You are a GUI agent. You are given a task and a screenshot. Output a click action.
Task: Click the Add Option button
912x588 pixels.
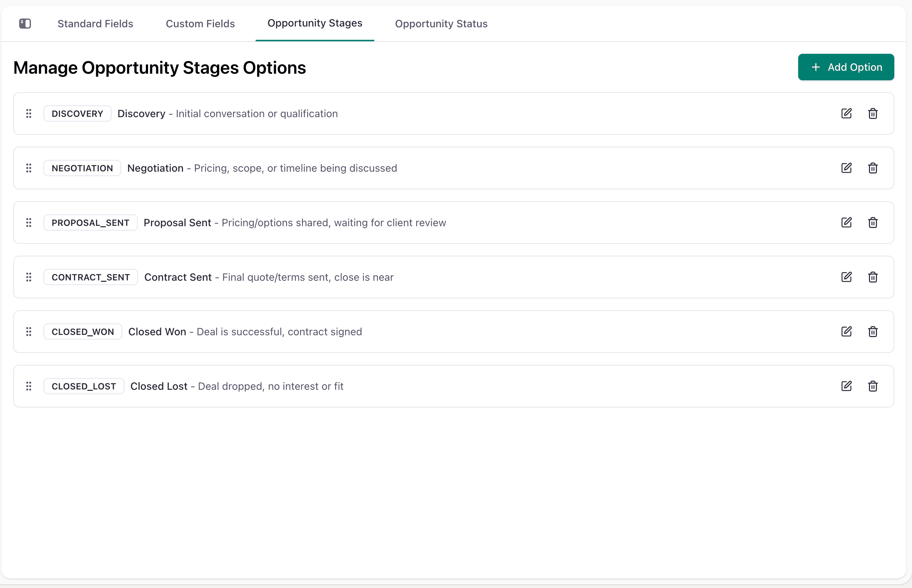(x=846, y=67)
